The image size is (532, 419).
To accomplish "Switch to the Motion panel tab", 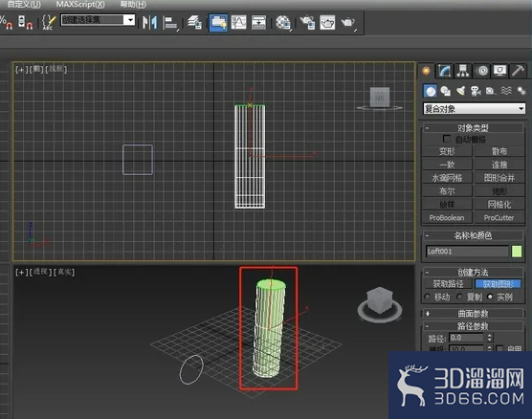I will tap(481, 71).
